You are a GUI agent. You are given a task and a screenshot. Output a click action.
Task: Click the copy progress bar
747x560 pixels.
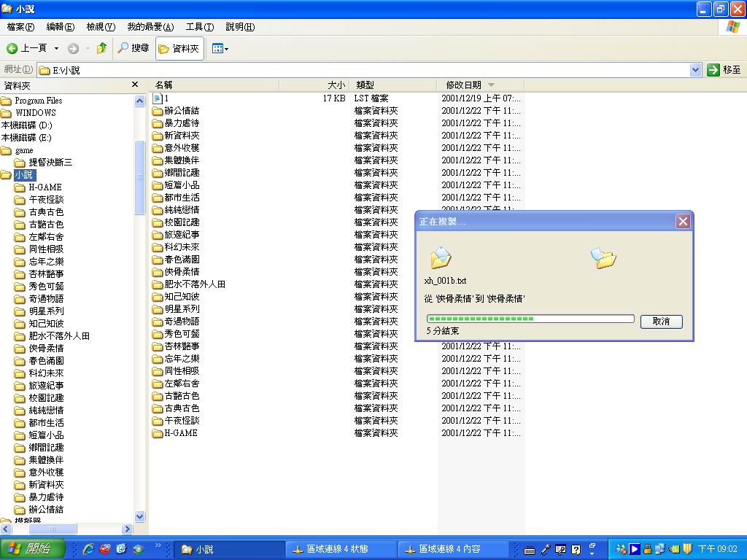tap(530, 319)
